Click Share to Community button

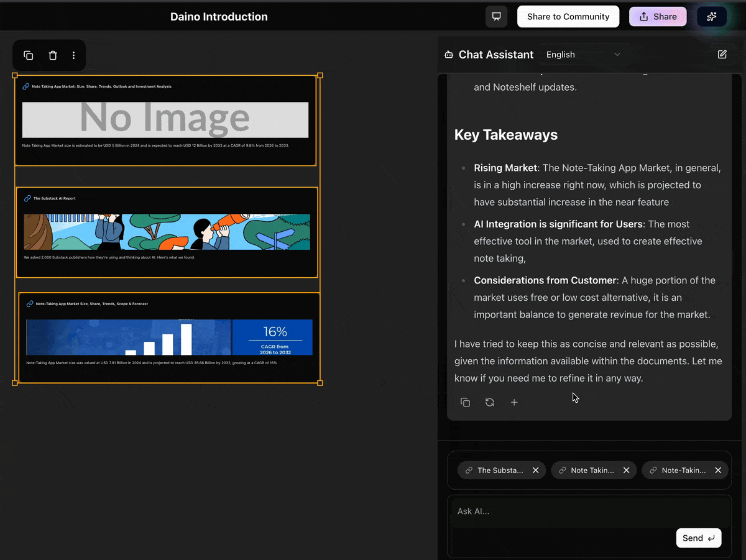pos(568,17)
